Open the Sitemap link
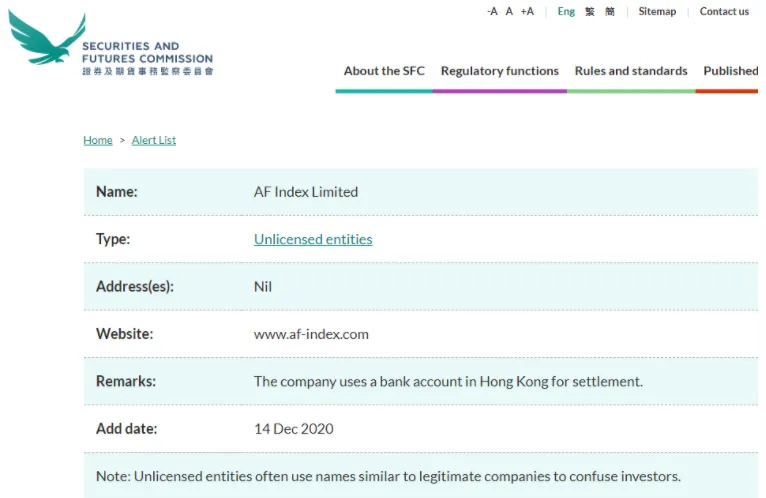The height and width of the screenshot is (498, 766). click(x=657, y=11)
